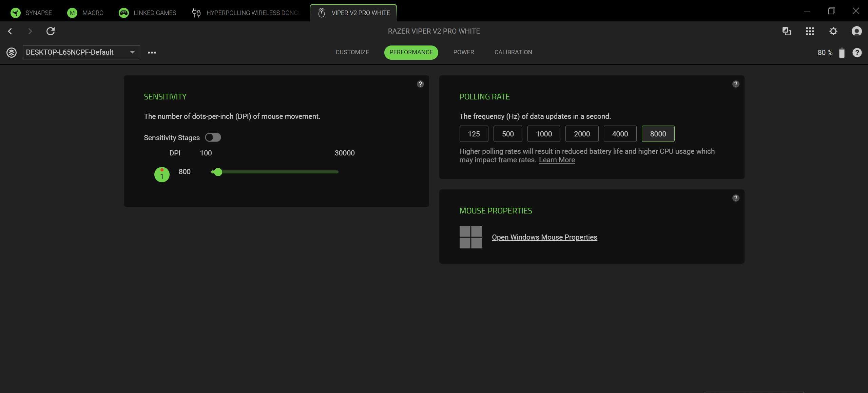
Task: Open the top-right help icon
Action: (857, 53)
